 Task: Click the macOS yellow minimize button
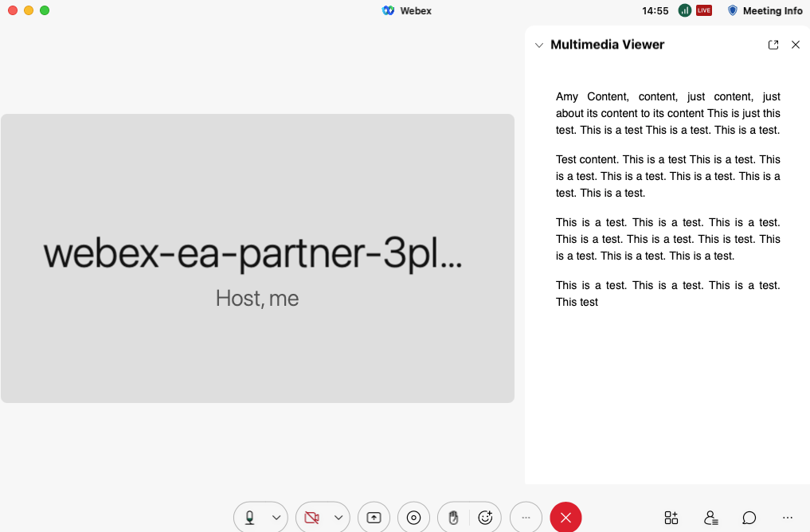pos(29,10)
